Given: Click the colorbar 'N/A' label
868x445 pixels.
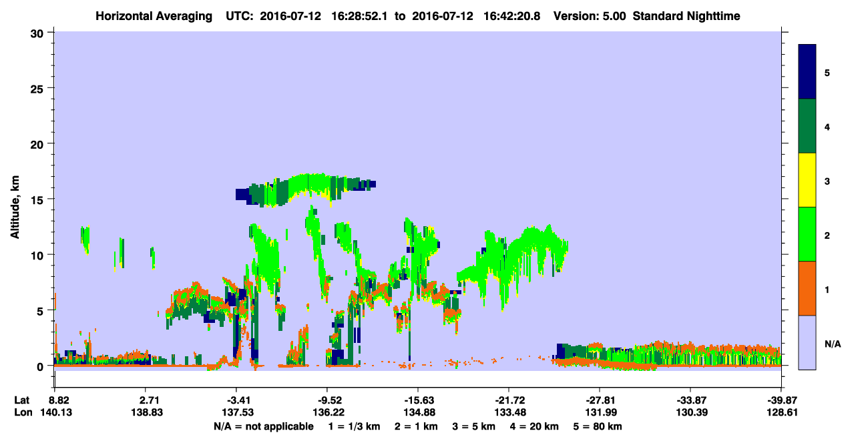Looking at the screenshot, I should click(832, 344).
